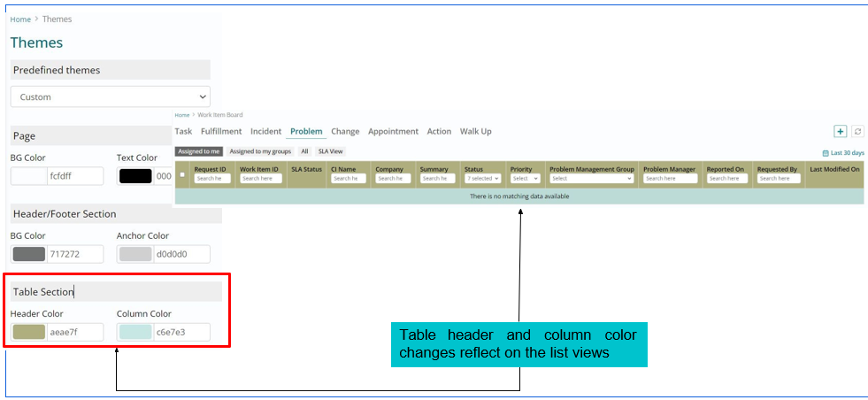Open Problem Management Group select dropdown
This screenshot has width=868, height=400.
(591, 179)
